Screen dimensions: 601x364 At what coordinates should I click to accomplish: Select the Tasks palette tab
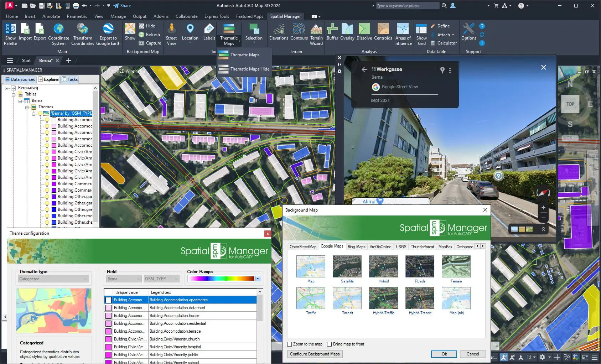pos(69,79)
